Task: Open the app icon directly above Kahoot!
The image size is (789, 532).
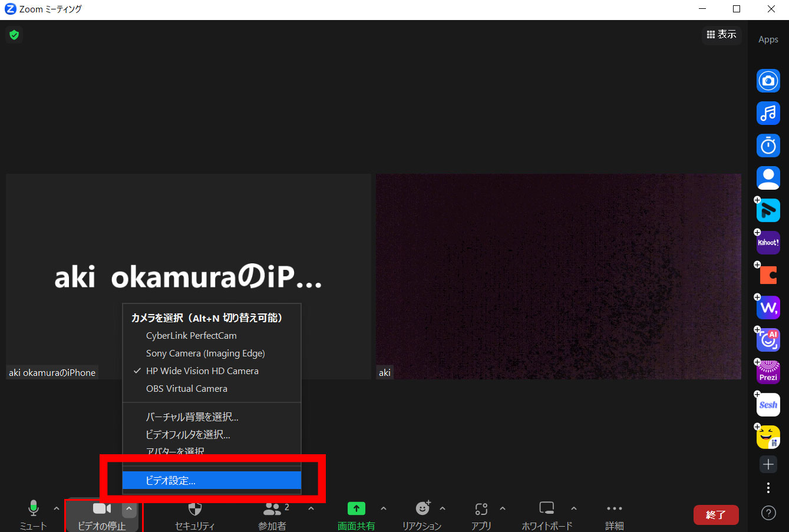Action: coord(768,210)
